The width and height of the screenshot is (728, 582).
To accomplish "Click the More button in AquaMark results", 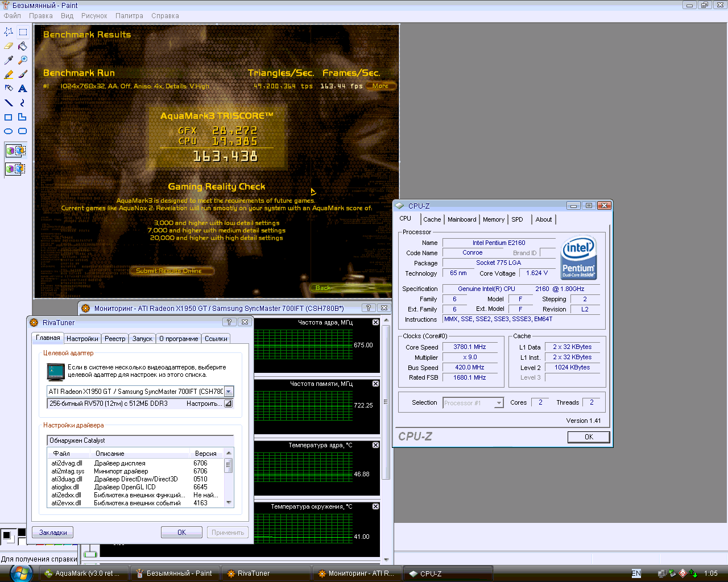I will point(380,86).
